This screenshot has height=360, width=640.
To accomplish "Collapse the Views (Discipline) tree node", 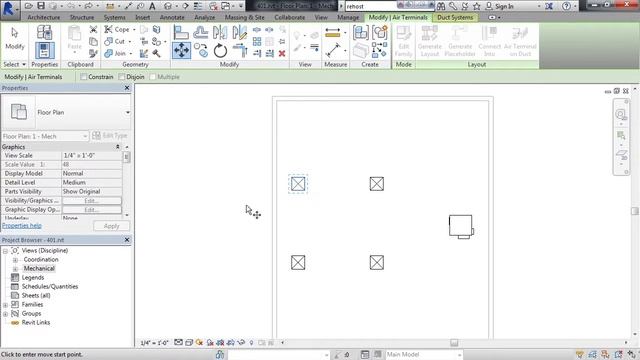I will click(5, 251).
